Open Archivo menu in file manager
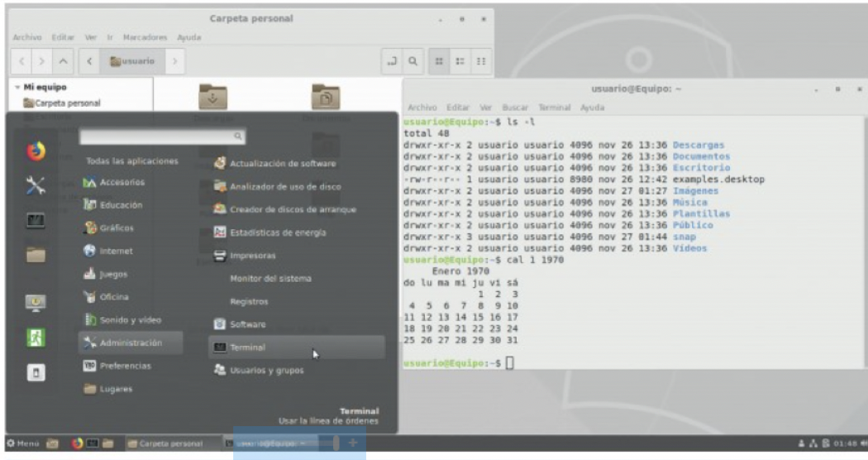Viewport: 868px width, 460px height. point(27,37)
